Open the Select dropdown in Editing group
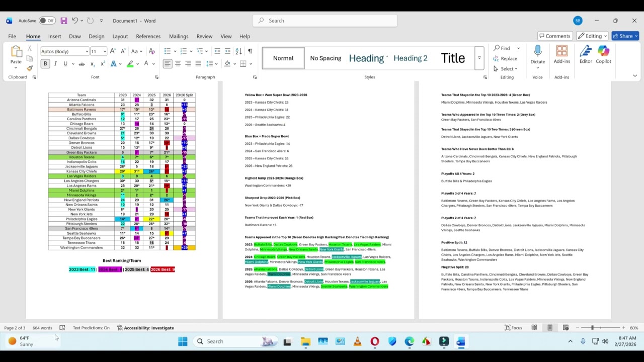 coord(506,69)
